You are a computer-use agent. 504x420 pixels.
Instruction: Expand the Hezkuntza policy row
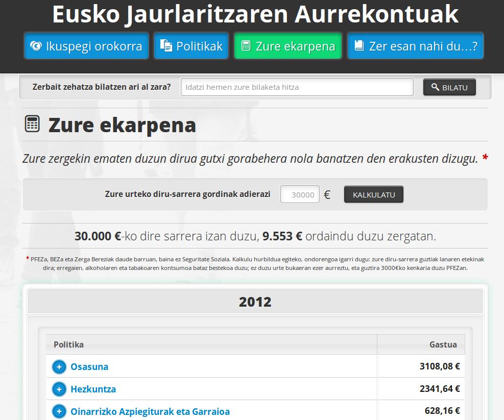[x=59, y=389]
